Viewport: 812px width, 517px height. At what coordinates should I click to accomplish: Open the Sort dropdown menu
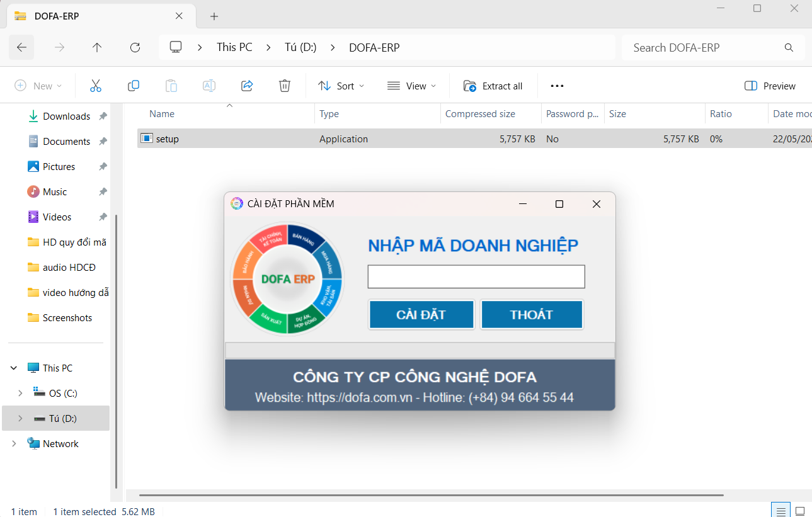click(x=341, y=86)
